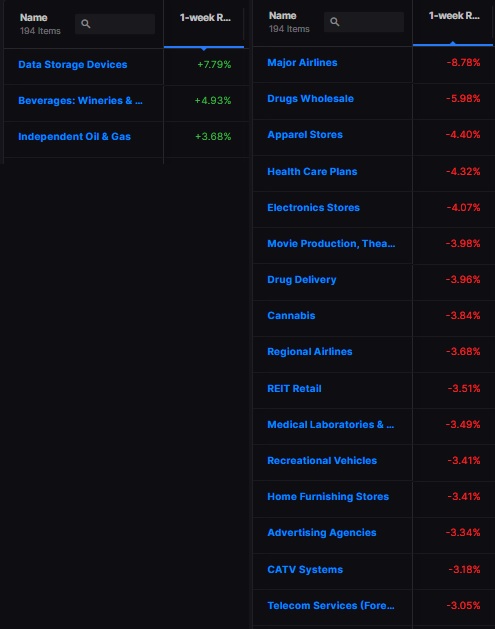Open Health Care Plans link
The width and height of the screenshot is (495, 629).
[x=312, y=172]
